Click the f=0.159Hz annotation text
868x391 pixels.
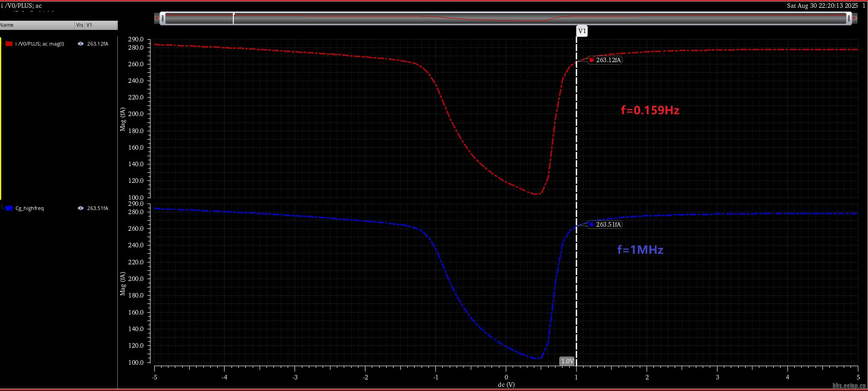(x=650, y=110)
